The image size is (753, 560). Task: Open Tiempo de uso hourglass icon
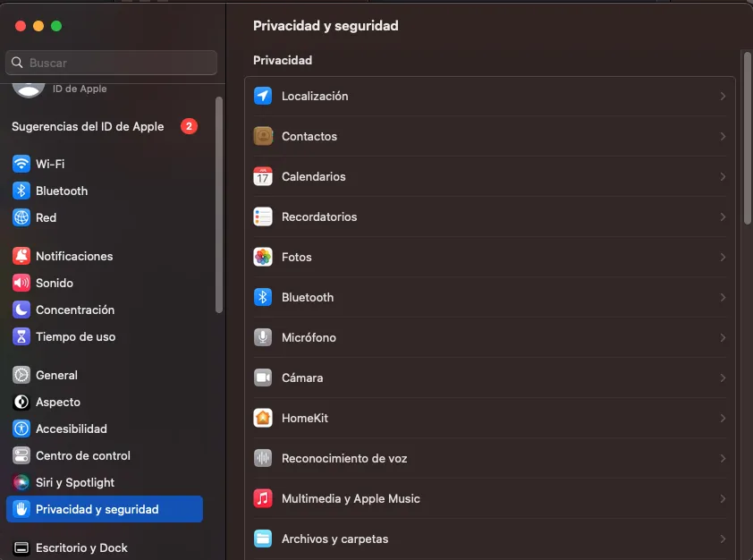coord(21,336)
